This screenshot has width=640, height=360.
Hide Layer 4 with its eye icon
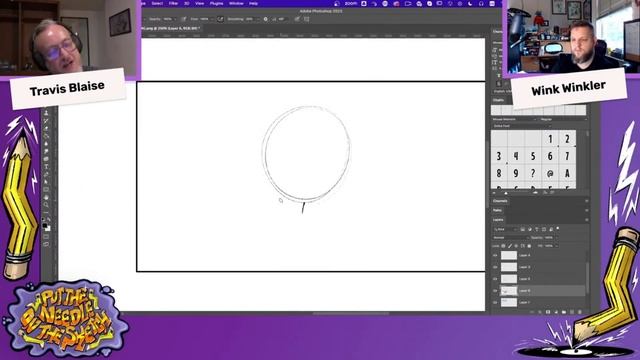pyautogui.click(x=495, y=256)
